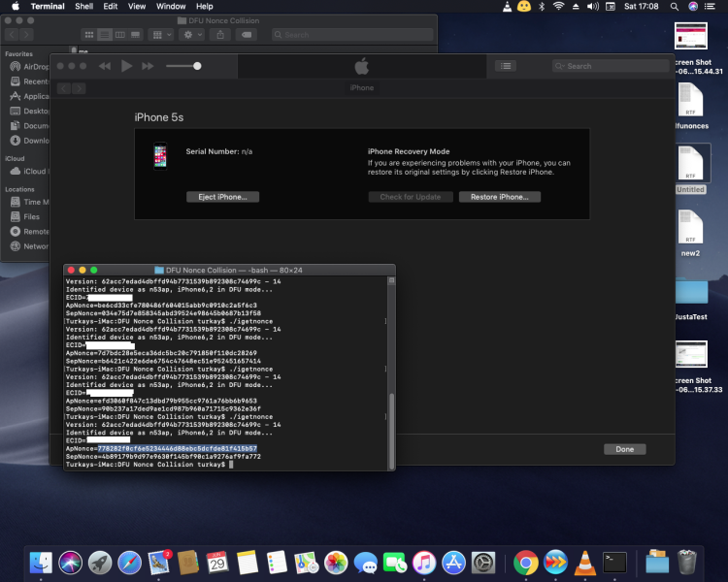728x582 pixels.
Task: Open Notification Center icon
Action: pos(710,6)
